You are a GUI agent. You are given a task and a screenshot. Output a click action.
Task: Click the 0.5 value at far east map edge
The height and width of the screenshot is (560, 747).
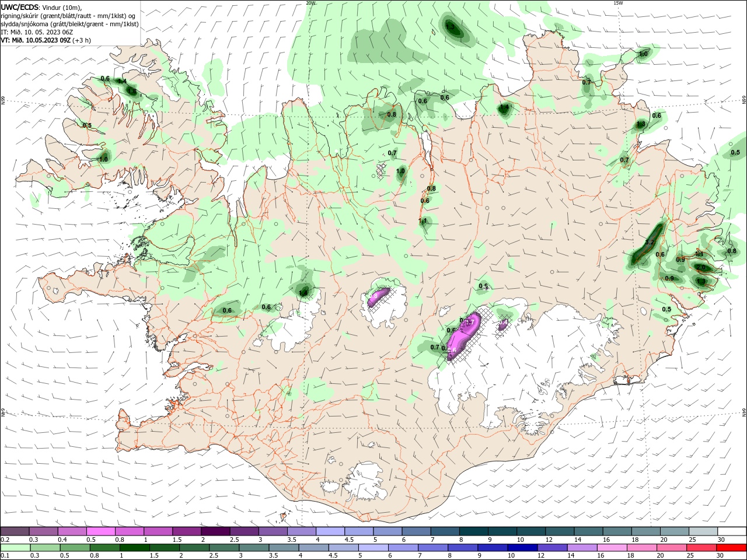(x=735, y=153)
